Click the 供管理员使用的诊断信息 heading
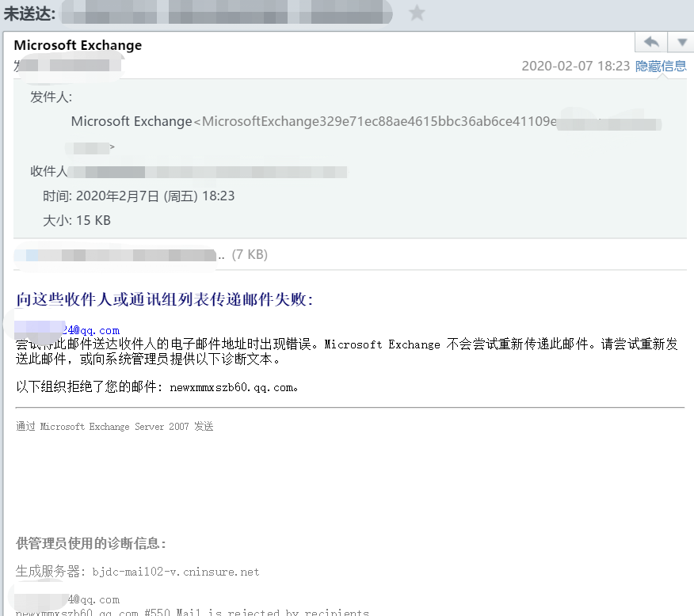The image size is (694, 616). pyautogui.click(x=91, y=543)
